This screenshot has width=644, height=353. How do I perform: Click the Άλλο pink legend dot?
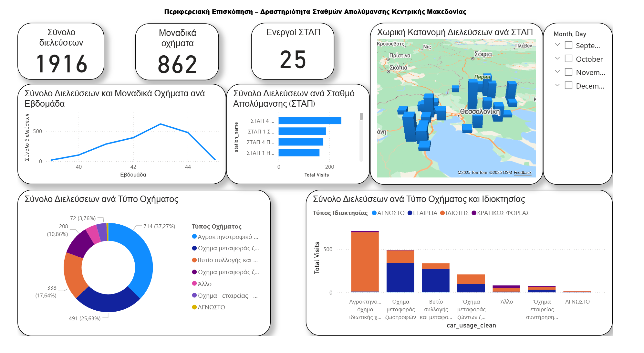tap(194, 283)
